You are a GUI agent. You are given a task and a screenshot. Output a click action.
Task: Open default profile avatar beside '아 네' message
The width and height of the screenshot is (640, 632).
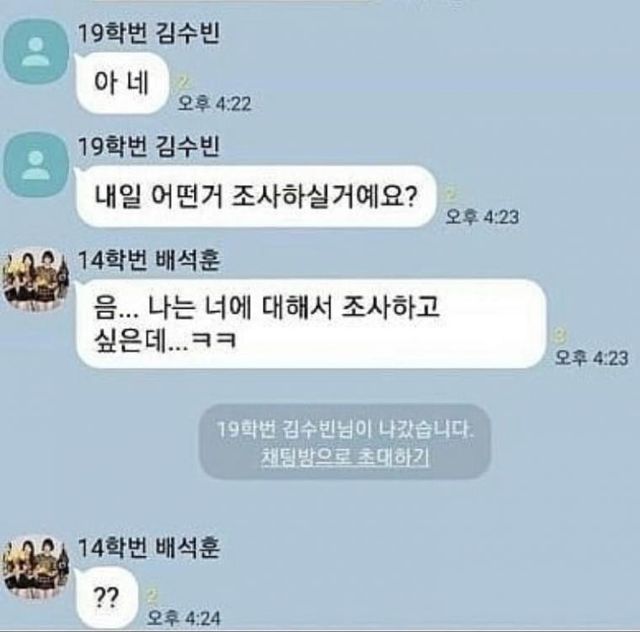tap(36, 52)
